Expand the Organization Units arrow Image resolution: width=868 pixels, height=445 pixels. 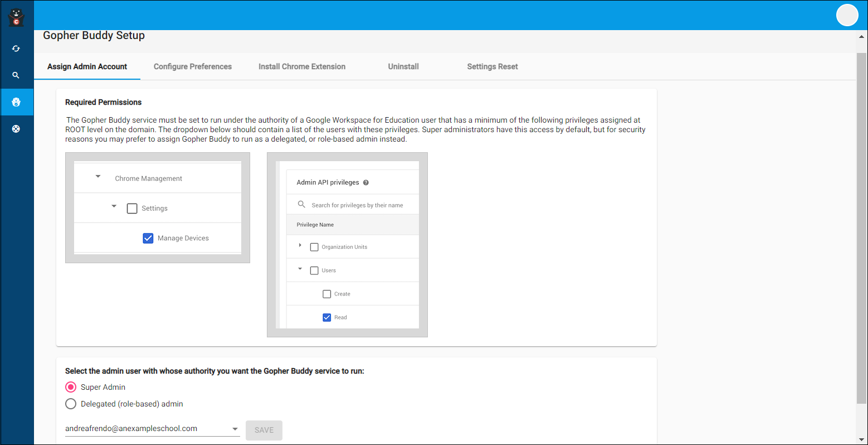click(x=300, y=245)
